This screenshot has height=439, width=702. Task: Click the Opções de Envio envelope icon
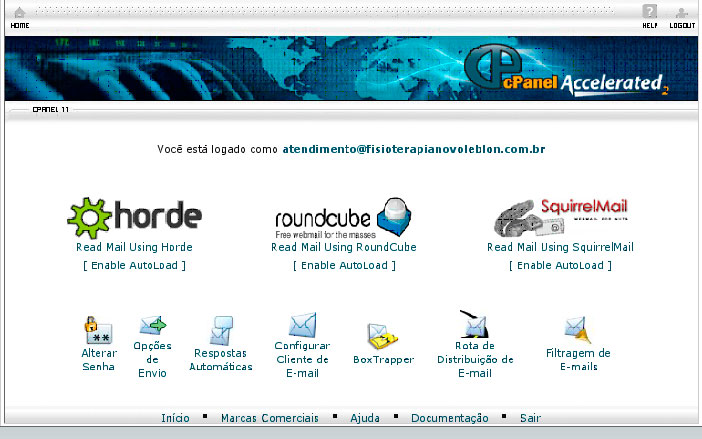pos(152,326)
